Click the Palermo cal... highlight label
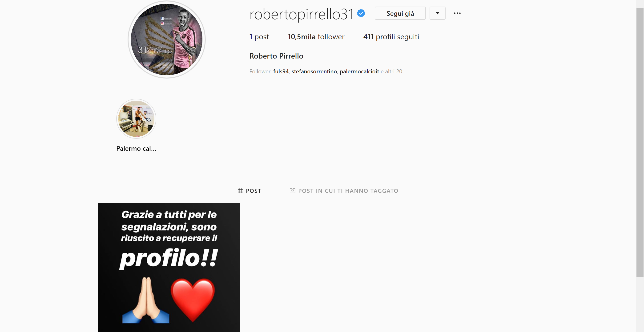Screen dimensions: 644x332 [x=136, y=148]
